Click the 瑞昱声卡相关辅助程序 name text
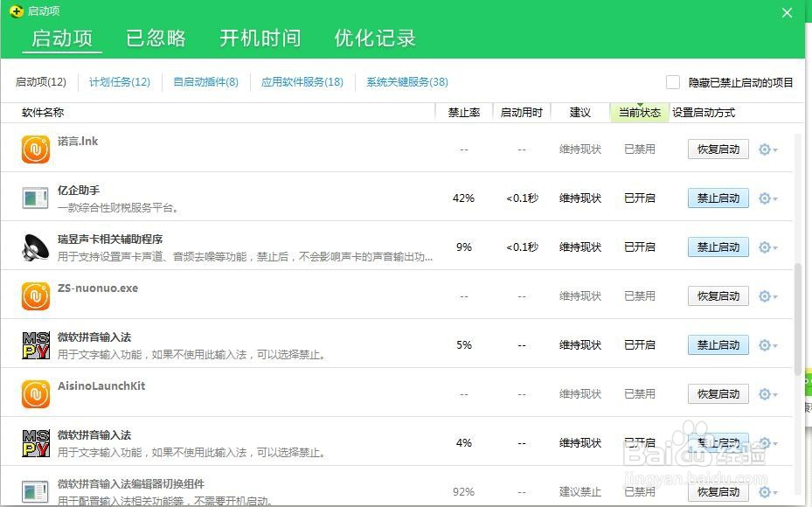The image size is (812, 507). pos(110,240)
